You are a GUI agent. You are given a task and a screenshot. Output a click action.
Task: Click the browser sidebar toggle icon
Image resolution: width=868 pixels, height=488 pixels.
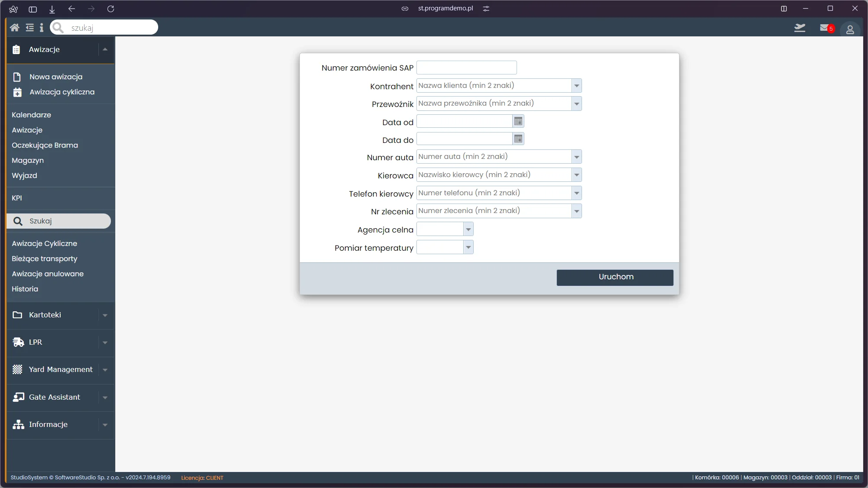click(x=33, y=9)
